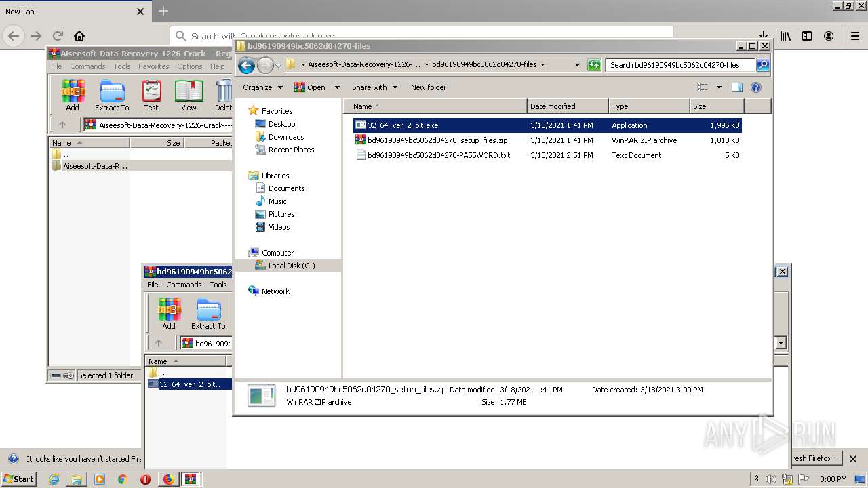Screen dimensions: 868x488
Task: Open Firefox downloads arrow icon
Action: point(764,36)
